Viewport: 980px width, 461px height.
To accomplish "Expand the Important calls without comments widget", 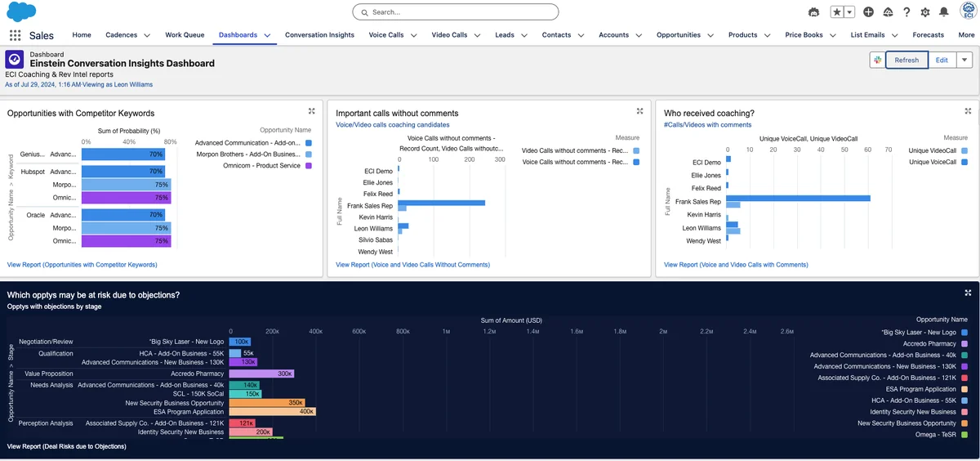I will 639,111.
